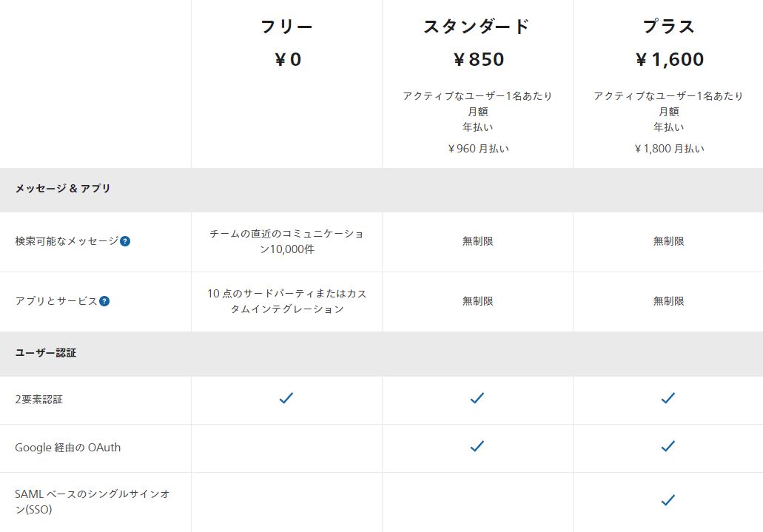
Task: Click the ¥1,600 プラス price
Action: [669, 60]
